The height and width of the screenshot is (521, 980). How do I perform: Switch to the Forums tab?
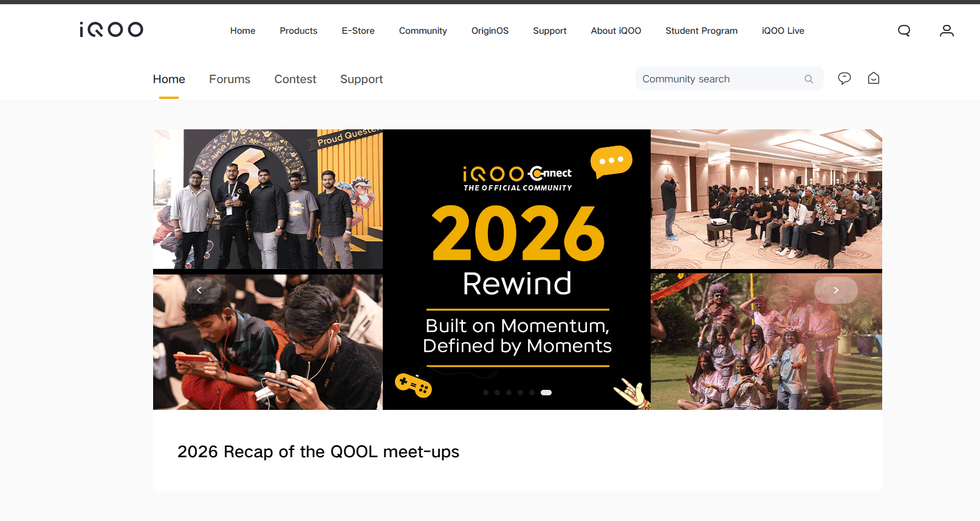click(x=230, y=79)
